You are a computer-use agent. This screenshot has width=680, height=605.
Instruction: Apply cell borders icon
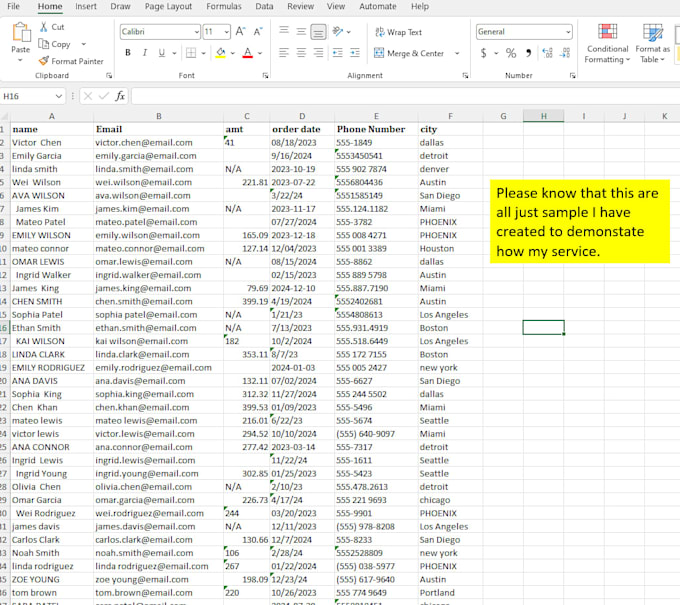191,53
